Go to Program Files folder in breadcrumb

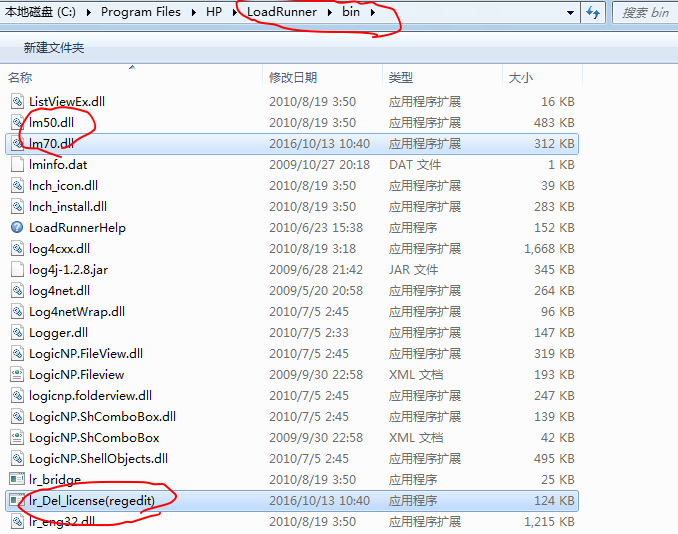pos(141,12)
